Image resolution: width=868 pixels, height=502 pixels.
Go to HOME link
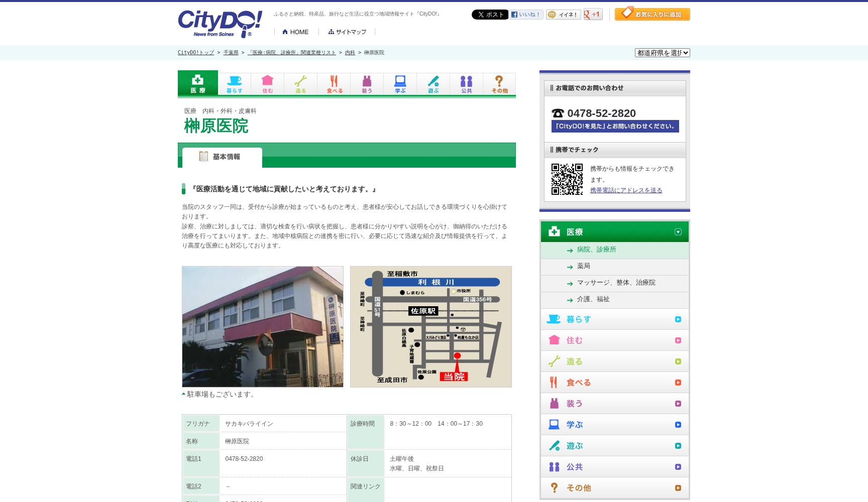(295, 32)
